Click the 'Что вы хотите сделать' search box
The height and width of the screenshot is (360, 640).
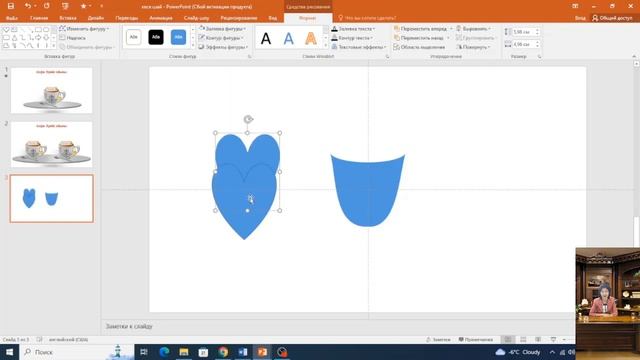tap(367, 18)
